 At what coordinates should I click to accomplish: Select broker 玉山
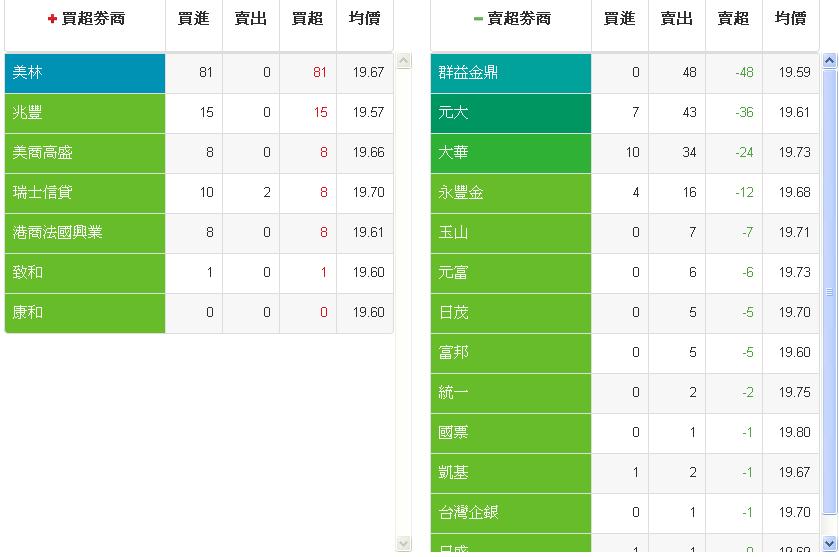point(511,233)
